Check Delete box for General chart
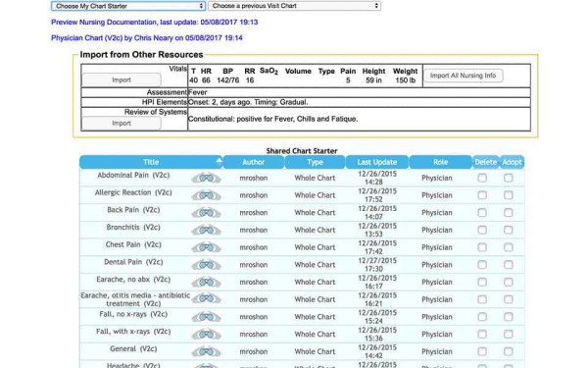This screenshot has height=368, width=588. pyautogui.click(x=482, y=351)
